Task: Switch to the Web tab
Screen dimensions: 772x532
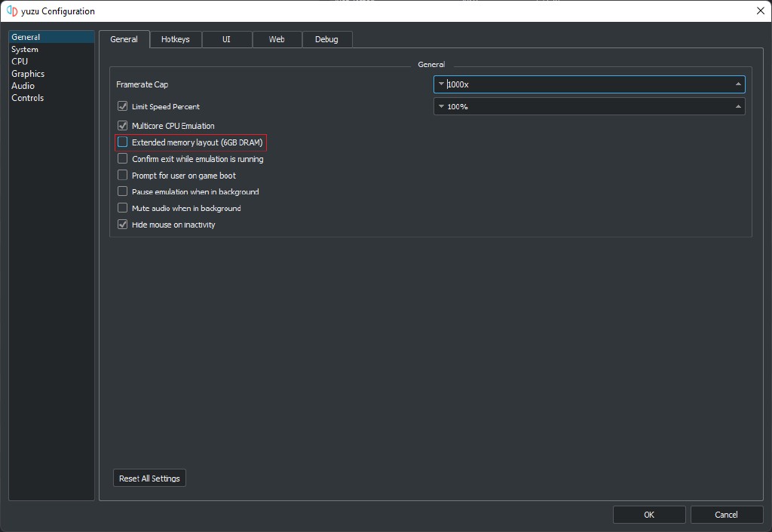Action: point(277,39)
